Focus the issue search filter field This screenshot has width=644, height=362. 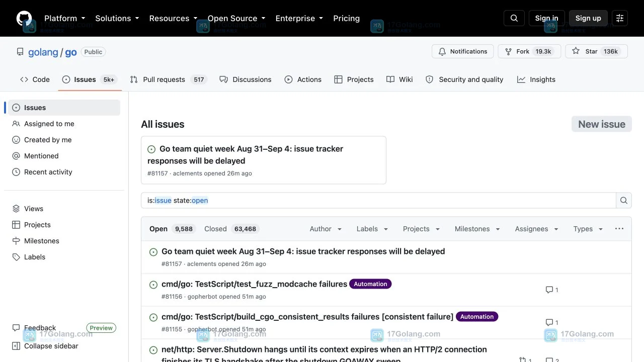tap(378, 200)
